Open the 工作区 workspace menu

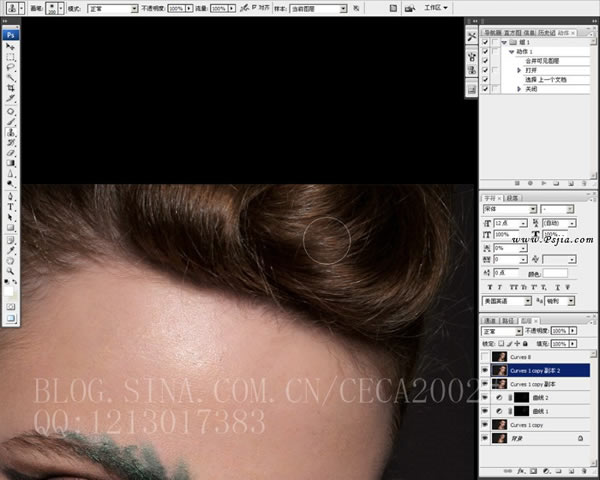(436, 8)
